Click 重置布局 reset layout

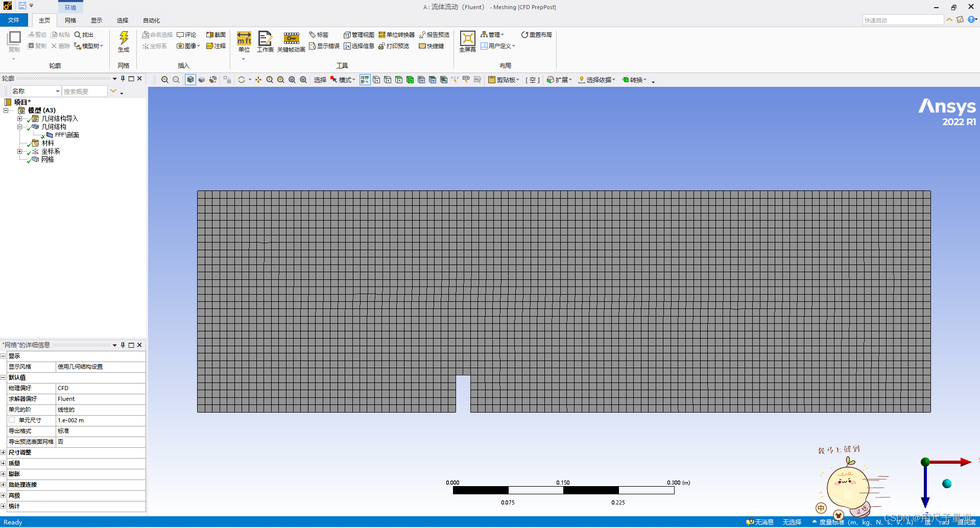coord(536,35)
